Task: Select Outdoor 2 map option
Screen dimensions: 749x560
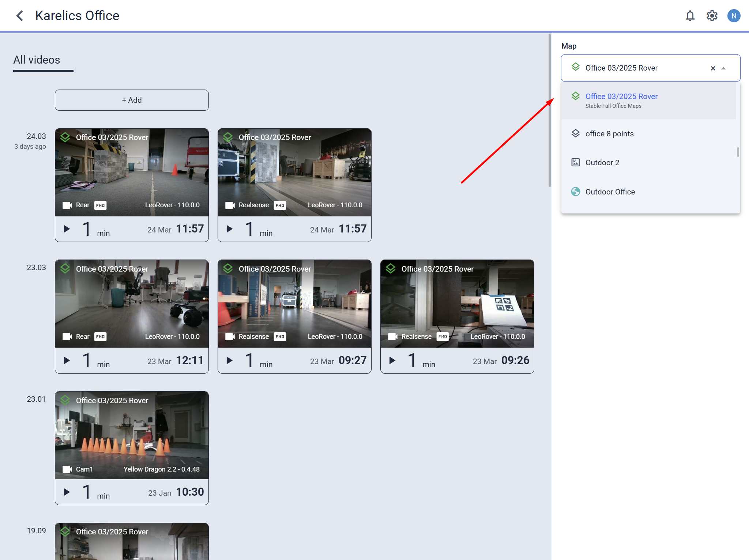Action: pos(648,163)
